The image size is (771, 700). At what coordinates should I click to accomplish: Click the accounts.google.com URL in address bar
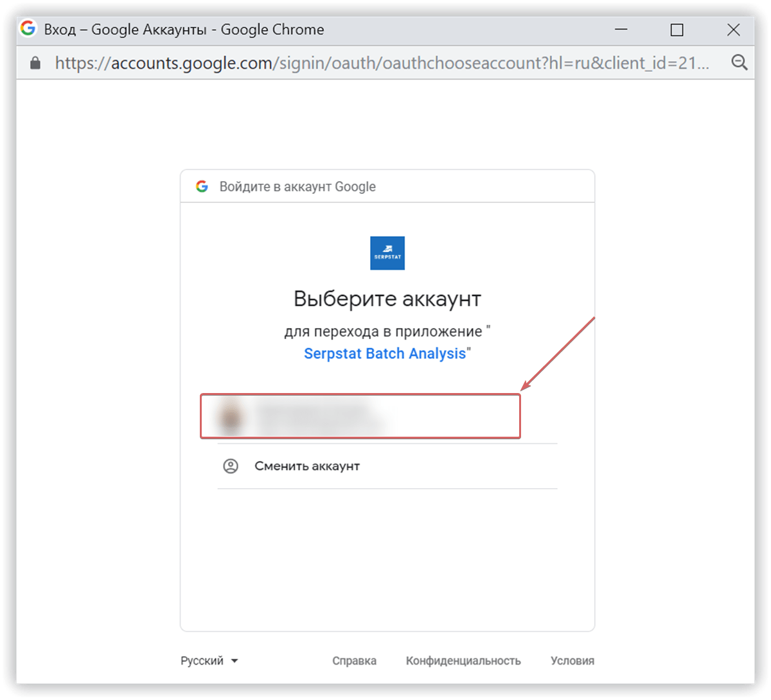382,63
